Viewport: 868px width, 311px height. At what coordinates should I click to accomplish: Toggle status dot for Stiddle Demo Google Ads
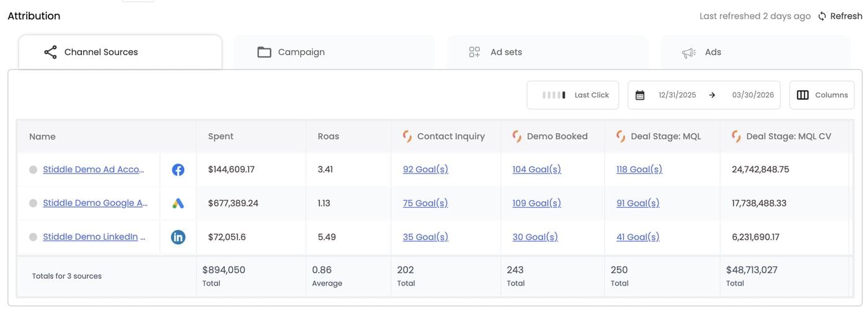point(33,203)
